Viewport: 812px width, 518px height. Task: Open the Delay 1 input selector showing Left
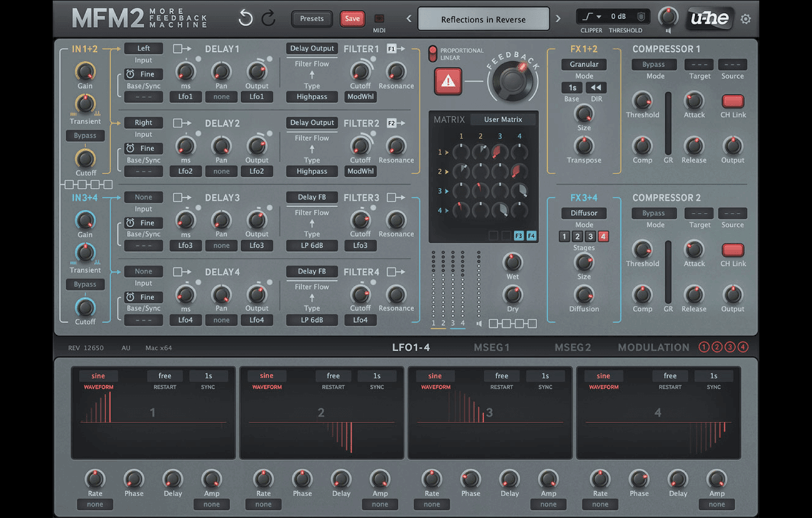[144, 48]
